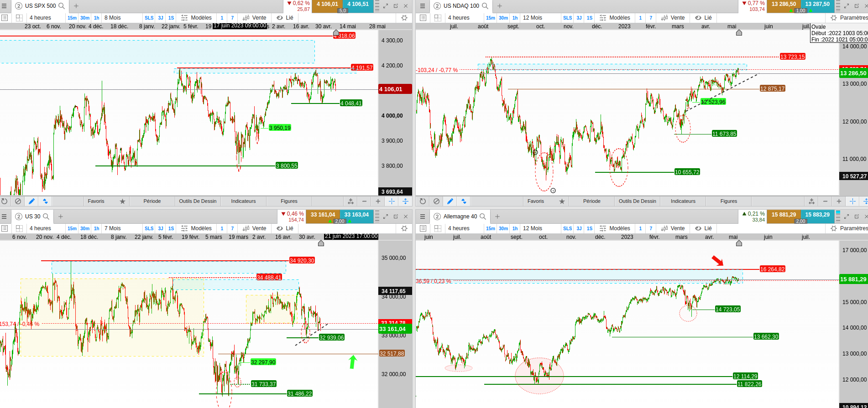Expand the US SPX 500 chart to fullscreen
868x408 pixels.
pyautogui.click(x=386, y=6)
